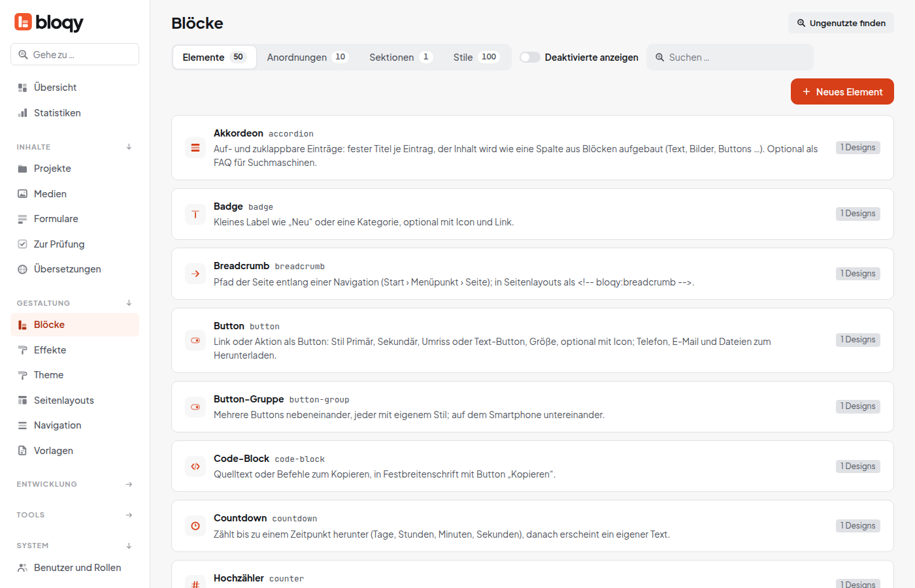This screenshot has width=915, height=588.
Task: Click the Neues Element button
Action: tap(842, 91)
